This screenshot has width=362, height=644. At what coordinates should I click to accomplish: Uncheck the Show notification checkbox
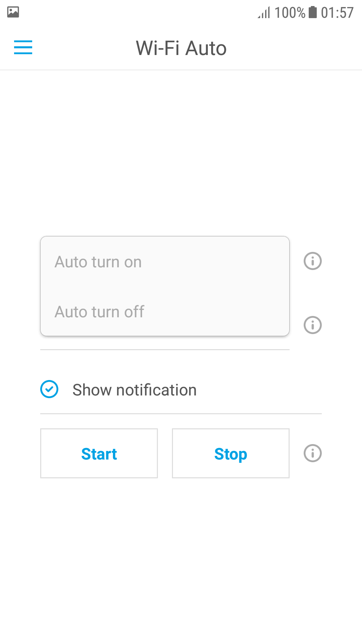point(49,389)
